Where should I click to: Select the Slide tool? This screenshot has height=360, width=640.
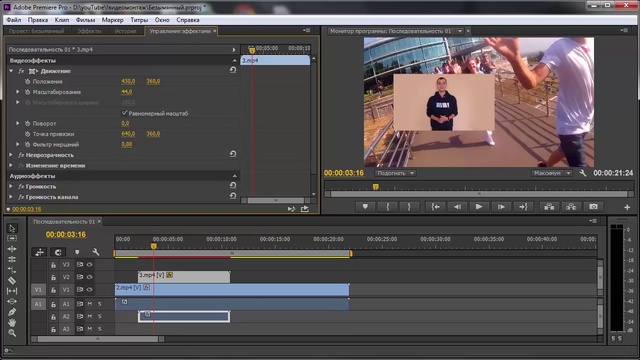click(12, 301)
